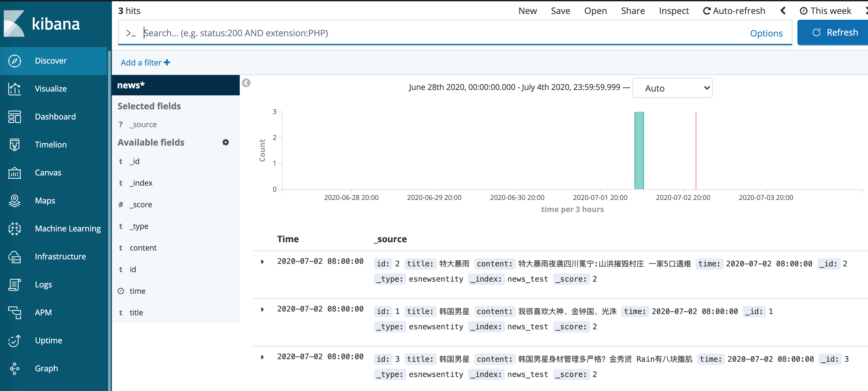Open Maps from the sidebar icon

pyautogui.click(x=15, y=201)
